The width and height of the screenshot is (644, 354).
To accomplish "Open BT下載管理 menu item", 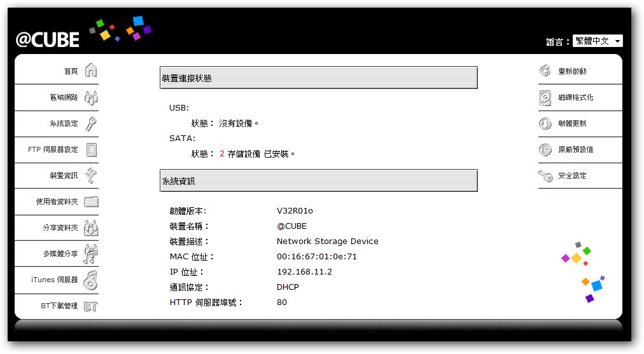I will (x=59, y=306).
